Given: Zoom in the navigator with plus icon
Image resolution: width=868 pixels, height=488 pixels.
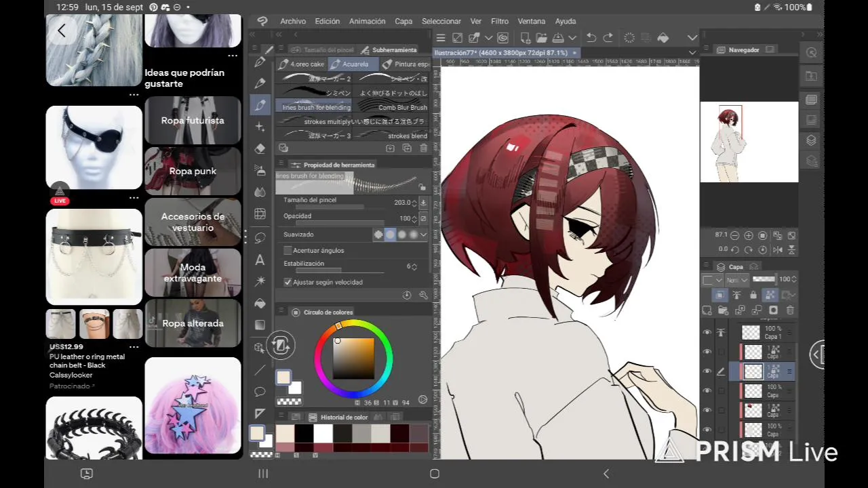Looking at the screenshot, I should (x=749, y=235).
